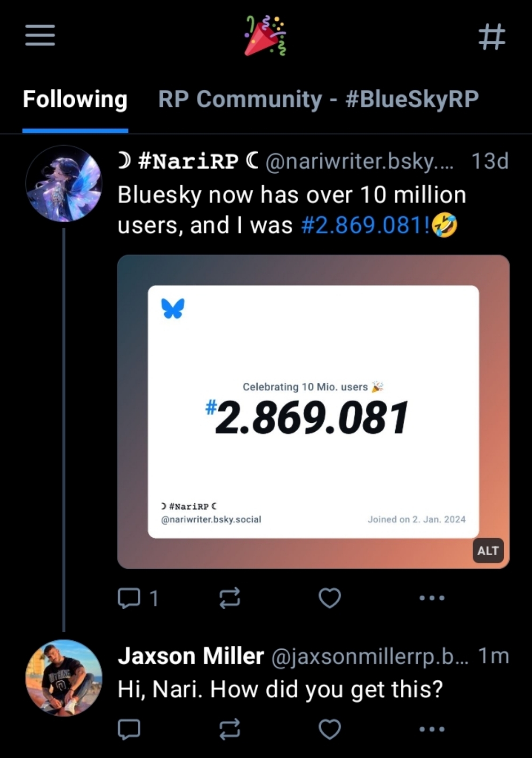Open more options on Jaxson Miller's reply
The image size is (532, 758).
pos(432,729)
